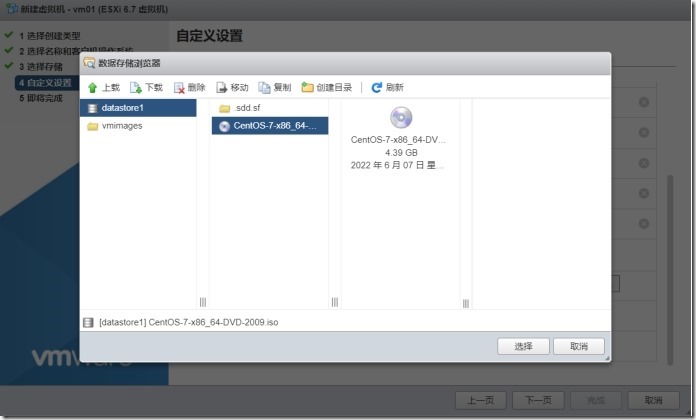
Task: Go to wizard step 5 即将完成
Action: point(41,98)
